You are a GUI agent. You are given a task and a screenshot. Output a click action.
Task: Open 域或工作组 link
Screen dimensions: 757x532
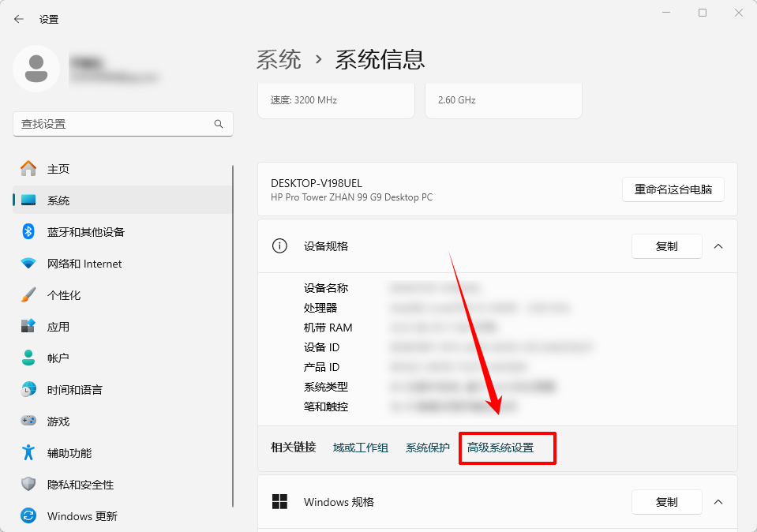tap(361, 448)
